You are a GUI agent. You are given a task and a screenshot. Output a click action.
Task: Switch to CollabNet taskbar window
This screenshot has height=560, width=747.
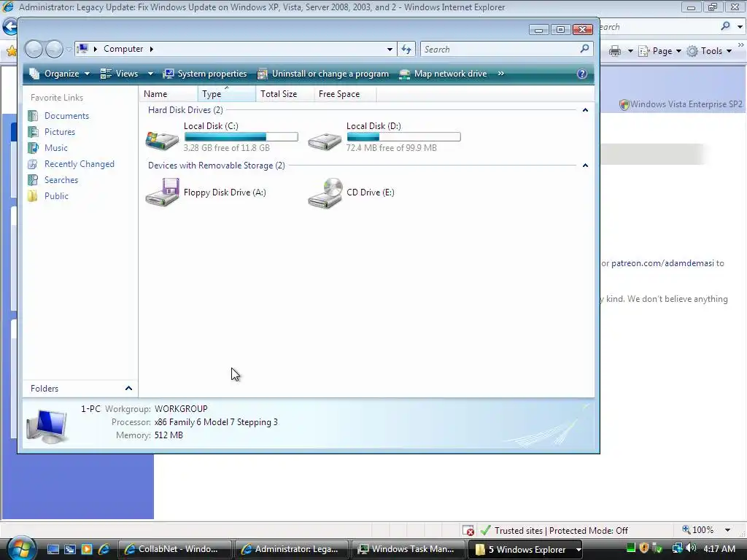pos(175,549)
